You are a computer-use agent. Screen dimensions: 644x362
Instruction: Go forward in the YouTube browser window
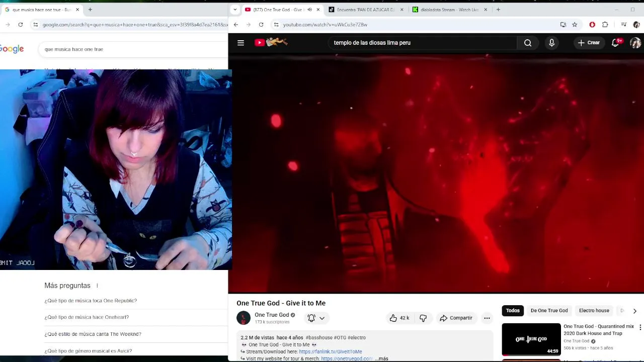coord(248,25)
